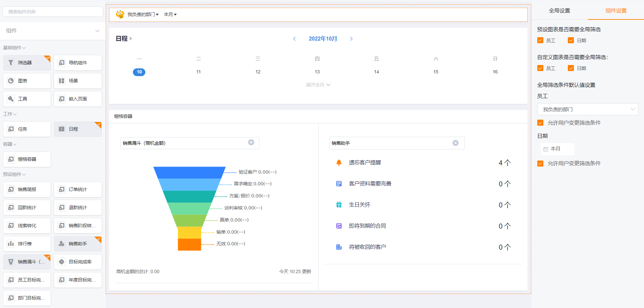Choose the 图表 chart component
The height and width of the screenshot is (308, 644).
(27, 81)
